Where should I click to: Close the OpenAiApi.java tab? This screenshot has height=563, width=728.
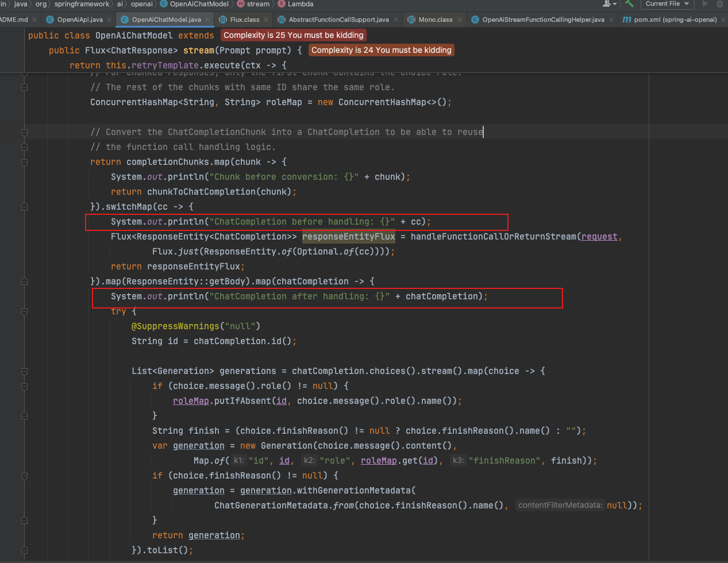(109, 20)
